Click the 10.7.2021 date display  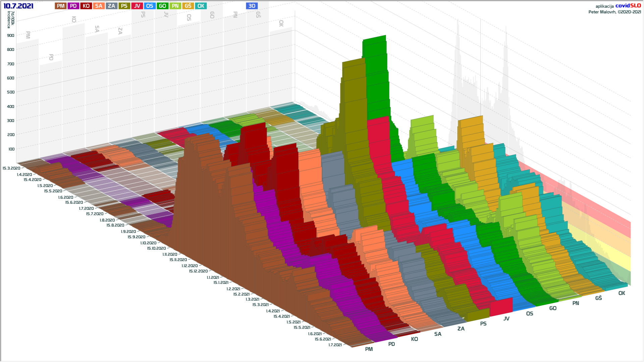[x=18, y=6]
